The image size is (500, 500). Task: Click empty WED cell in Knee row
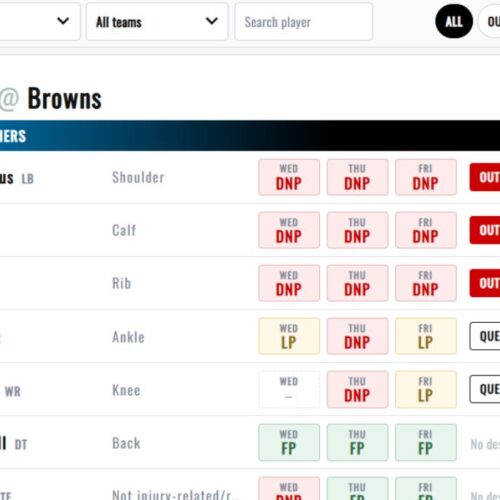(x=289, y=389)
